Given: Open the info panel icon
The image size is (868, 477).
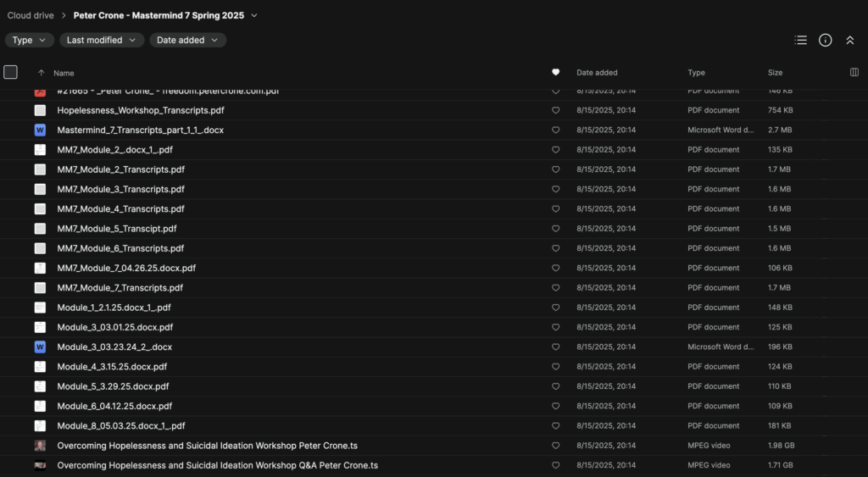Looking at the screenshot, I should tap(825, 40).
